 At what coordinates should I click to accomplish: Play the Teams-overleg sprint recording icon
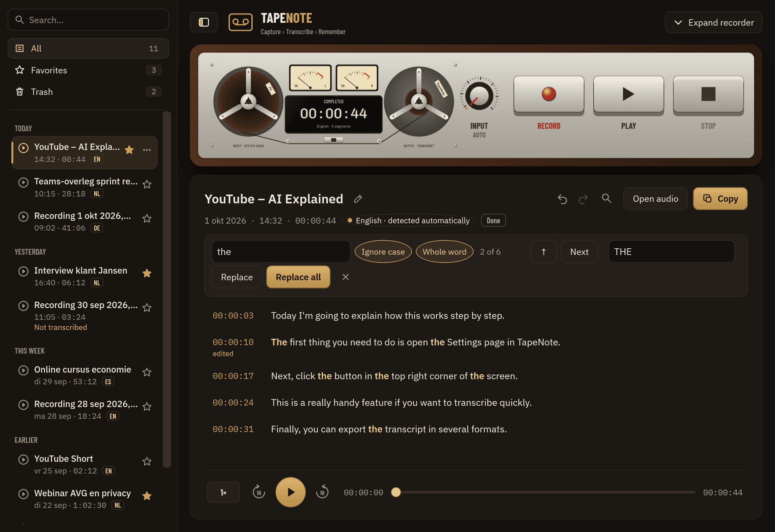pyautogui.click(x=23, y=182)
